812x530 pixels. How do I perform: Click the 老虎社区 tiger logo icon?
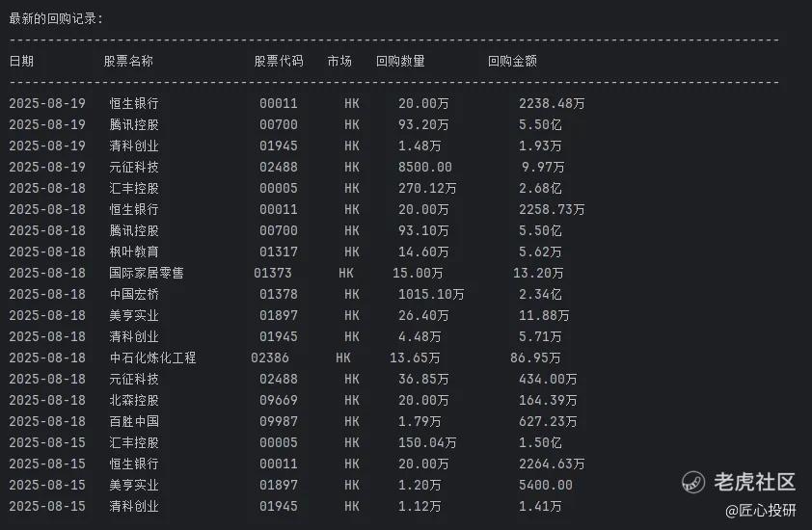pos(692,483)
